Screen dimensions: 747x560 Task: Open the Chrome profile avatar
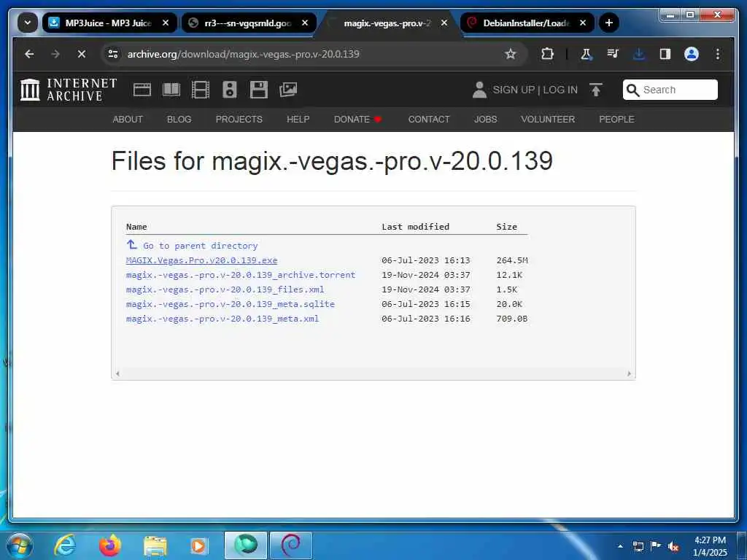692,54
